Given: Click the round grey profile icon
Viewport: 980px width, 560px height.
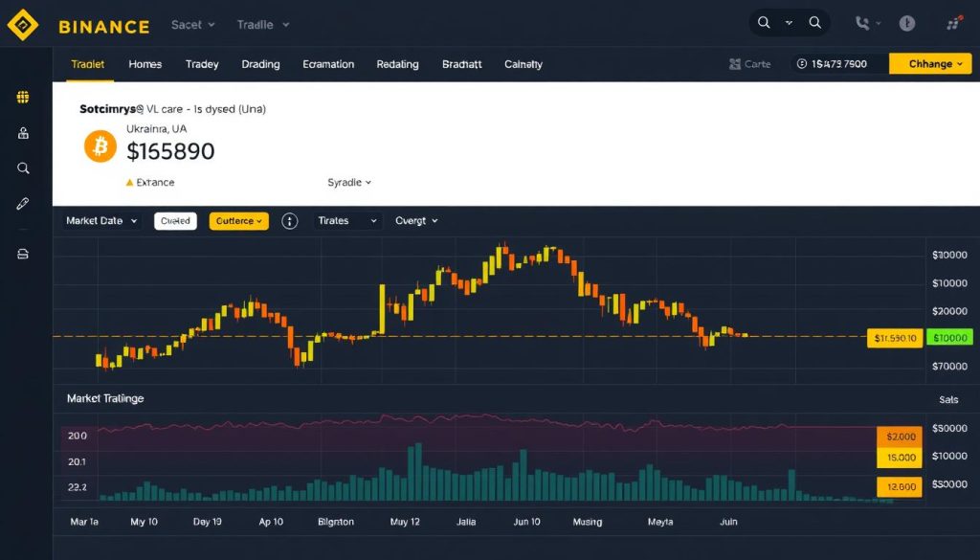Looking at the screenshot, I should pos(907,24).
